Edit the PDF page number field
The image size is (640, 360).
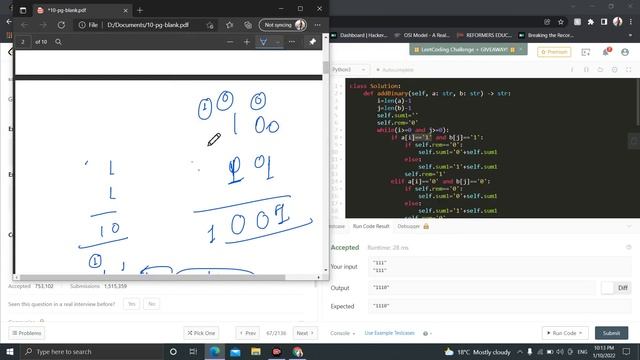point(23,42)
